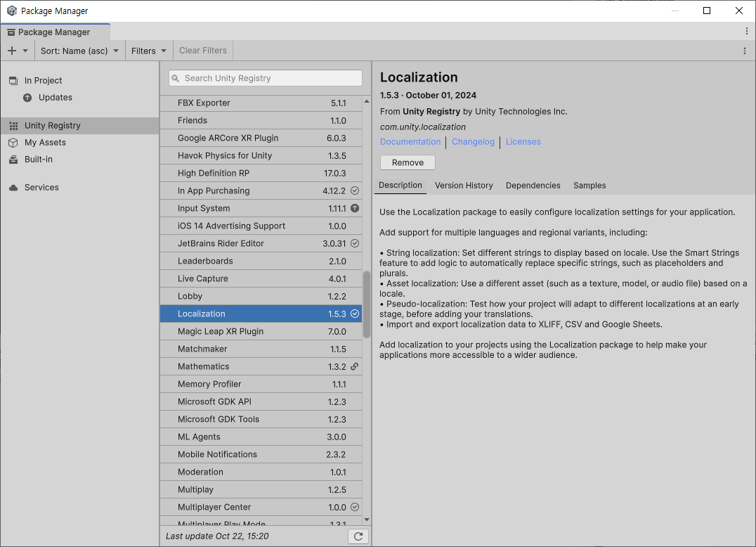756x547 pixels.
Task: Click the Remove button
Action: (408, 162)
